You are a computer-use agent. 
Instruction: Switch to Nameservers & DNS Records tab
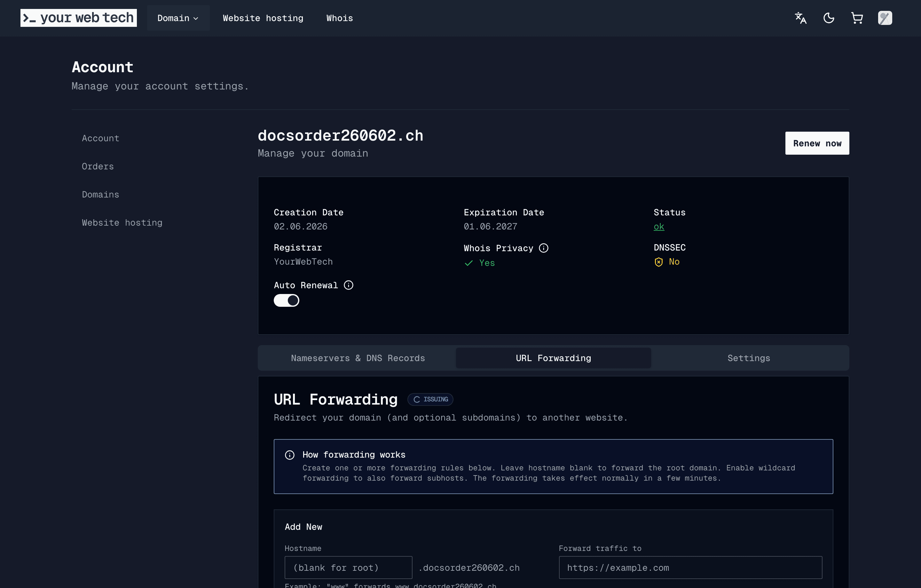click(x=358, y=358)
